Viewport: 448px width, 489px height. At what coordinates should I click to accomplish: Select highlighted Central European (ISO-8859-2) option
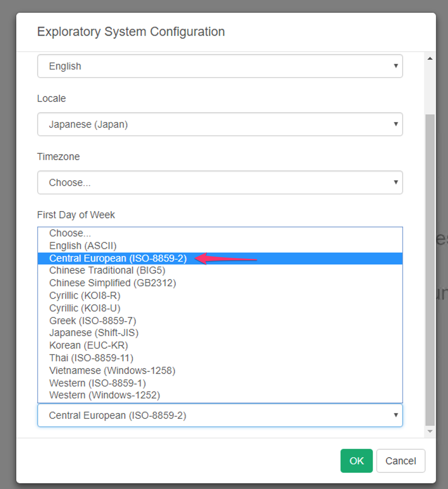118,259
